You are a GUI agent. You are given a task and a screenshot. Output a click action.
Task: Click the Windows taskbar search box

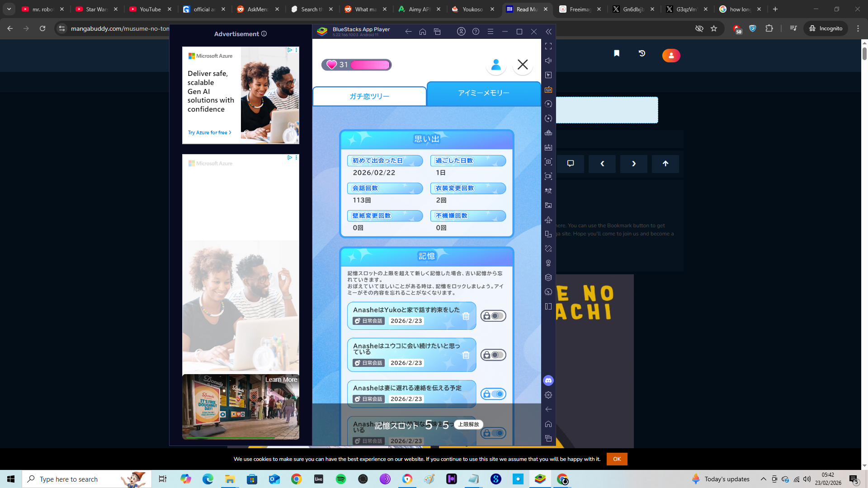[x=87, y=479]
